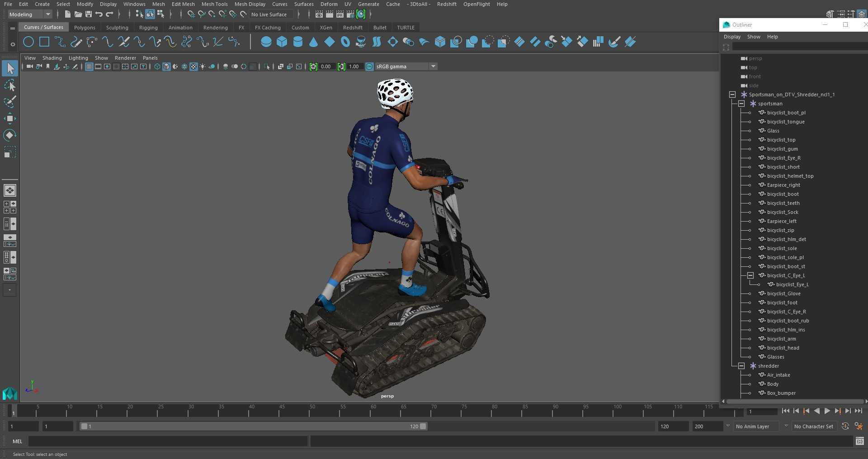Select the single pane layout icon
Image resolution: width=868 pixels, height=459 pixels.
(10, 190)
